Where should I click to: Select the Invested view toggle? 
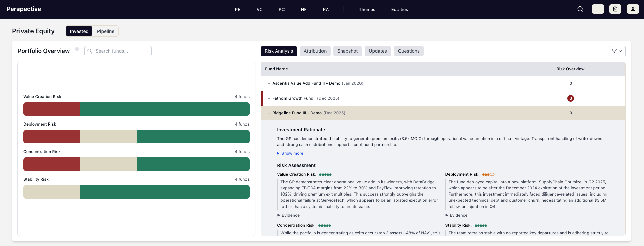click(x=79, y=31)
